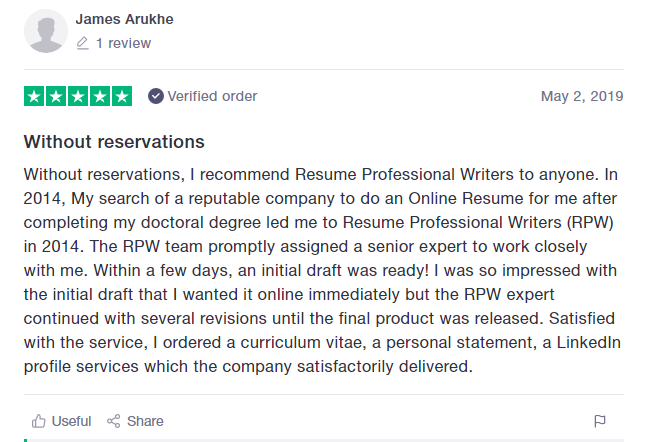Click the fifth green rating star
This screenshot has width=647, height=442.
[x=122, y=97]
